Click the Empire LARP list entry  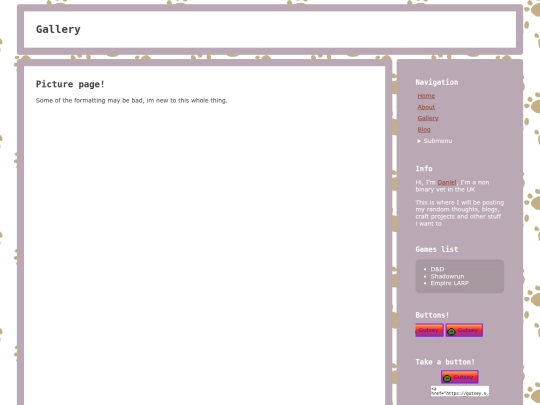[449, 283]
